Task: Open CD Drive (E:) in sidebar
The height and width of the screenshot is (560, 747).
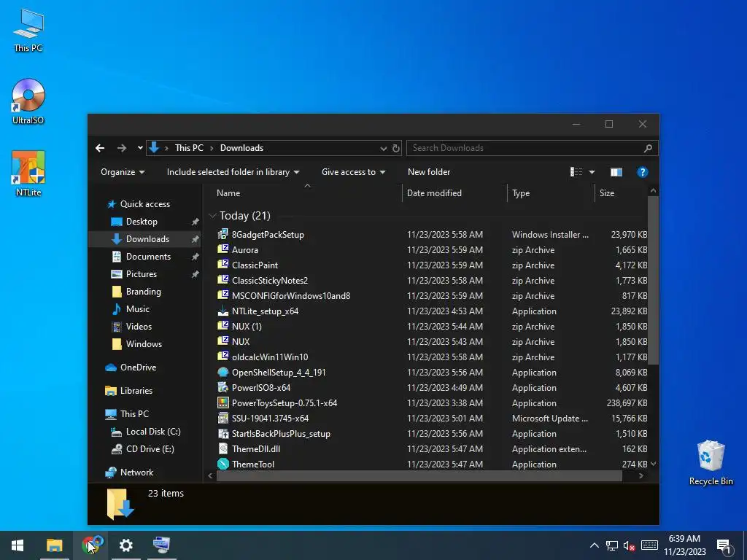Action: (150, 449)
